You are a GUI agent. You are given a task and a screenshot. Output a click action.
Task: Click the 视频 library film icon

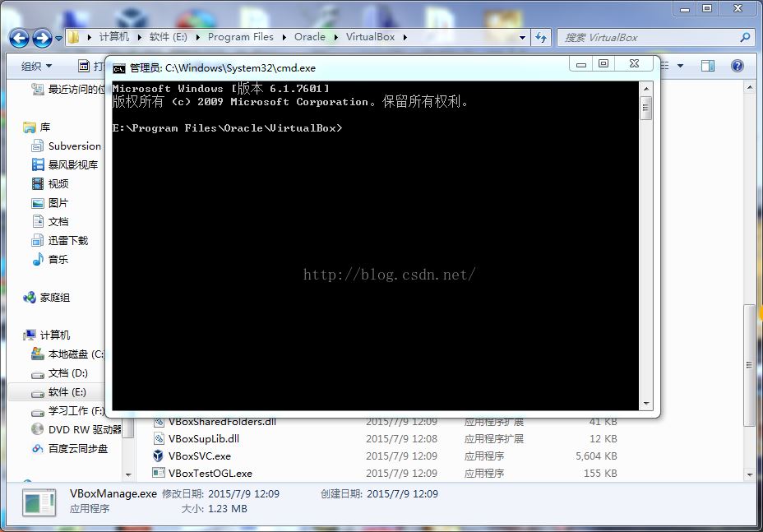click(x=38, y=184)
